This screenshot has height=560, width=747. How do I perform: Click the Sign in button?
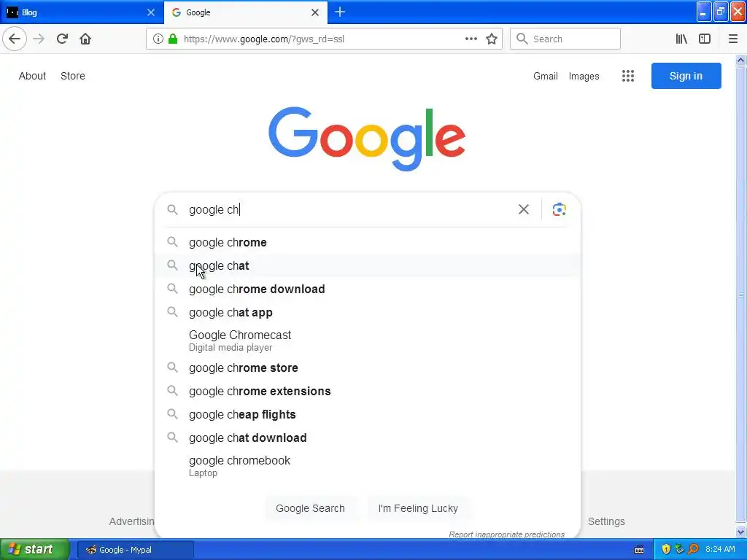pos(686,76)
